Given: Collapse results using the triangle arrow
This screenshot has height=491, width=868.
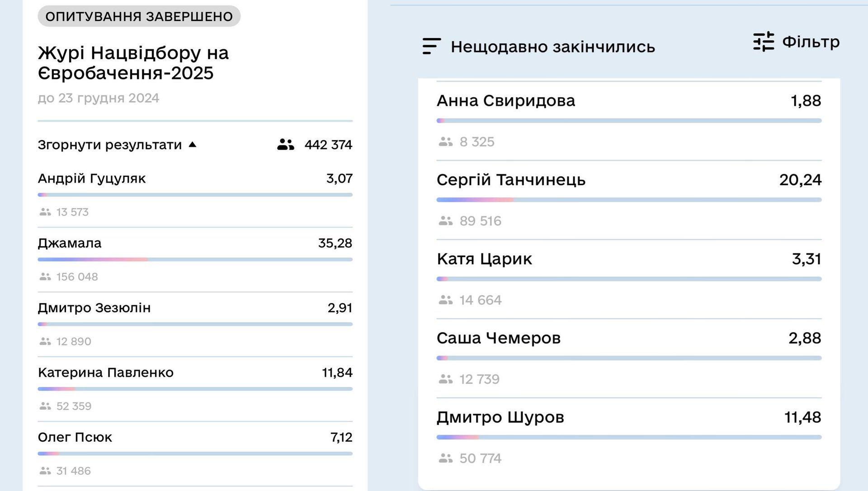Looking at the screenshot, I should click(x=193, y=145).
